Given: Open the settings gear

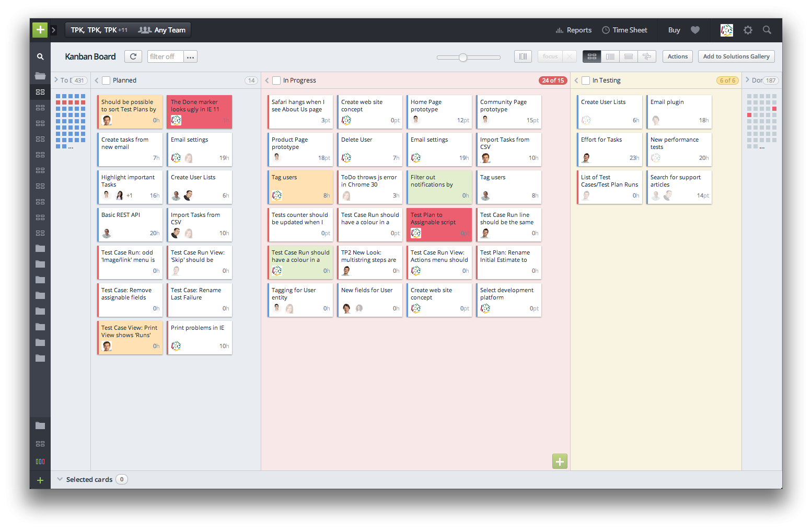Looking at the screenshot, I should coord(748,30).
